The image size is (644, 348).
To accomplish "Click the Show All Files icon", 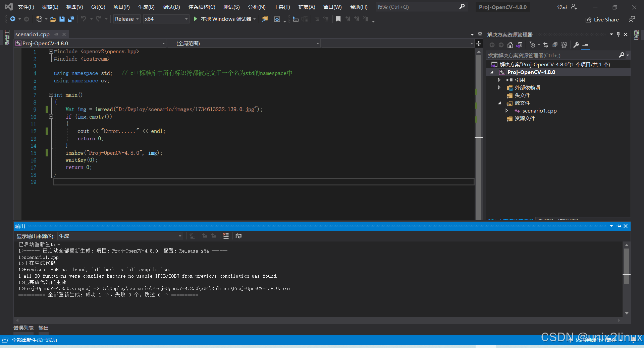I will click(x=564, y=45).
